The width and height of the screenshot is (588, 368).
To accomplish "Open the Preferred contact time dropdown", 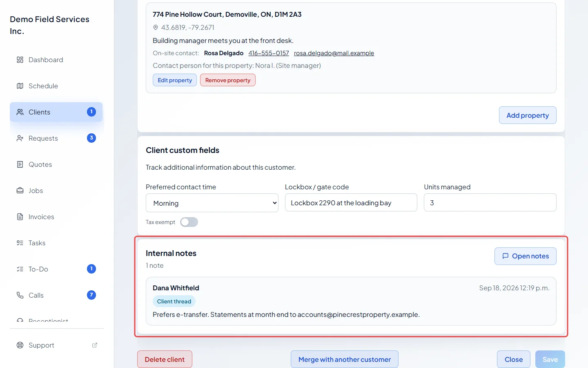I will pyautogui.click(x=212, y=203).
